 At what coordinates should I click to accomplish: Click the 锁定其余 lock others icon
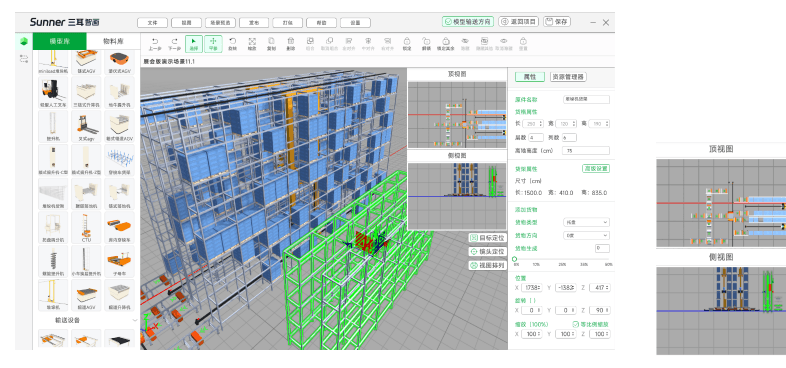[x=445, y=41]
